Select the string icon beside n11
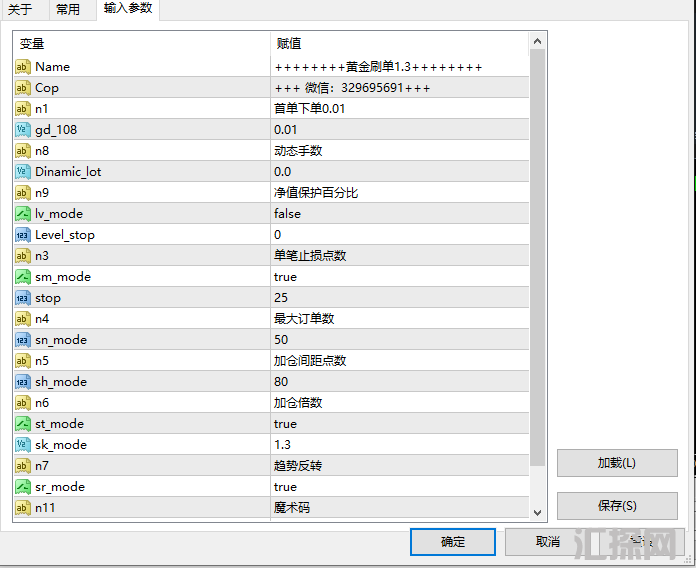The height and width of the screenshot is (568, 696). tap(23, 508)
